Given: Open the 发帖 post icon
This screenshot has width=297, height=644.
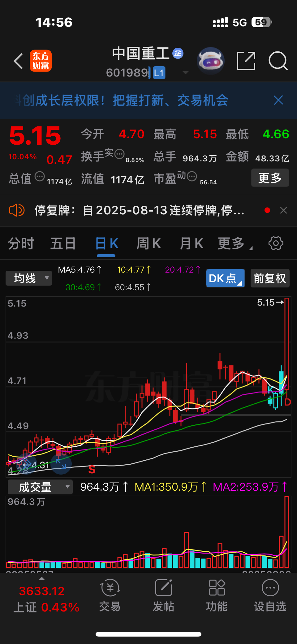Looking at the screenshot, I should point(163,595).
